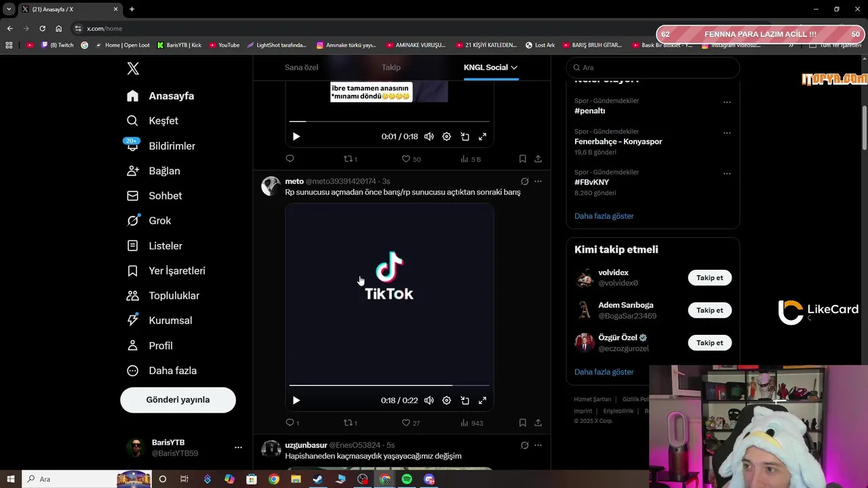This screenshot has height=488, width=868.
Task: Bookmark the upper video post
Action: coord(522,159)
